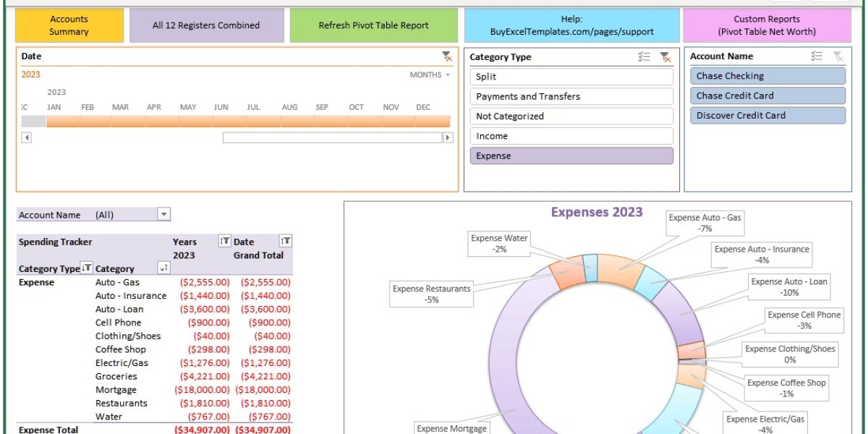868x434 pixels.
Task: Filter by Chase Checking account
Action: [x=767, y=76]
